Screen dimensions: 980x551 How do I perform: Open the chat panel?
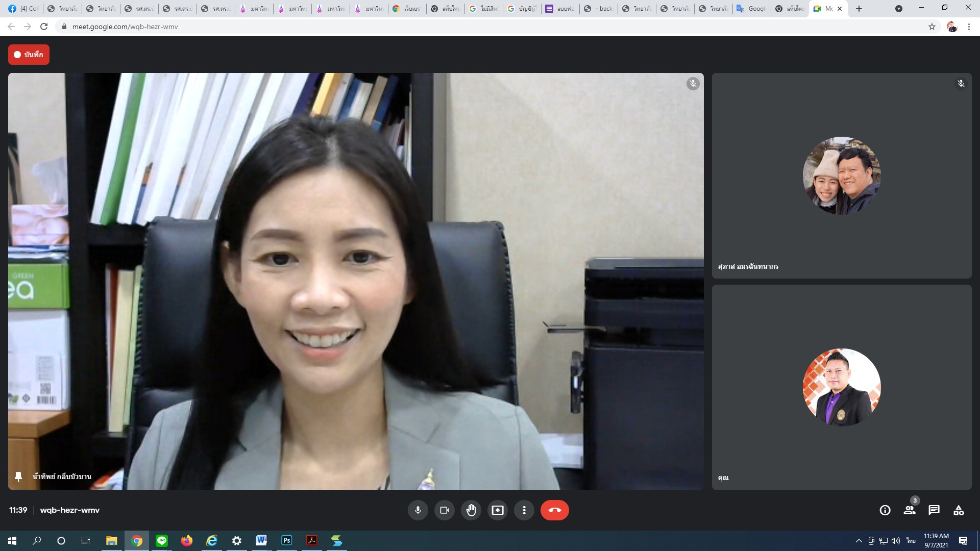934,510
